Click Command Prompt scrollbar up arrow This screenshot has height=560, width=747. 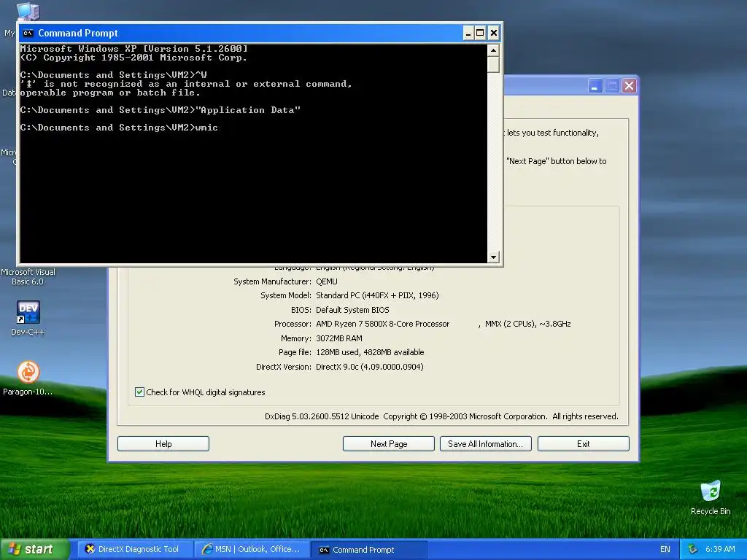tap(493, 50)
